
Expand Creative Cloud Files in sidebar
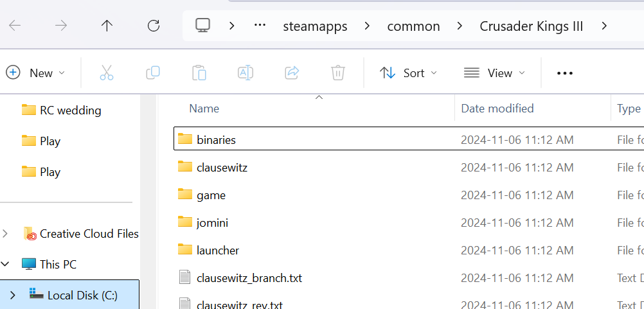[x=6, y=233]
